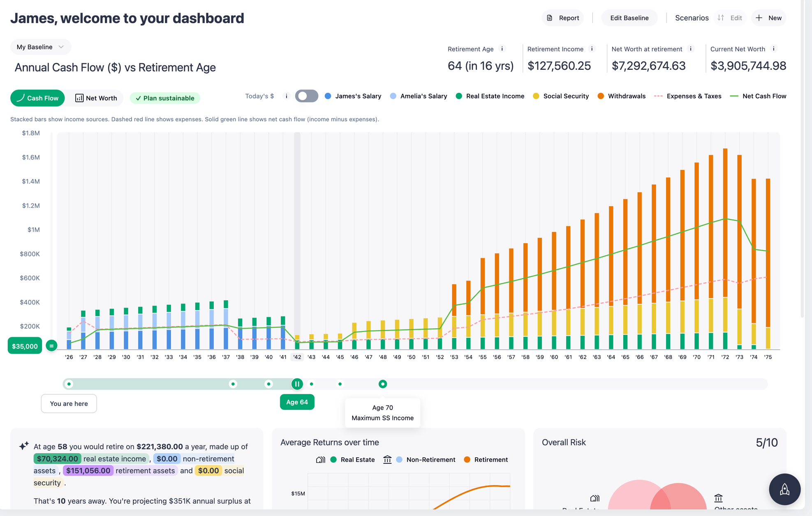Image resolution: width=812 pixels, height=516 pixels.
Task: Click the $70,324.00 real estate income highlight
Action: [57, 458]
